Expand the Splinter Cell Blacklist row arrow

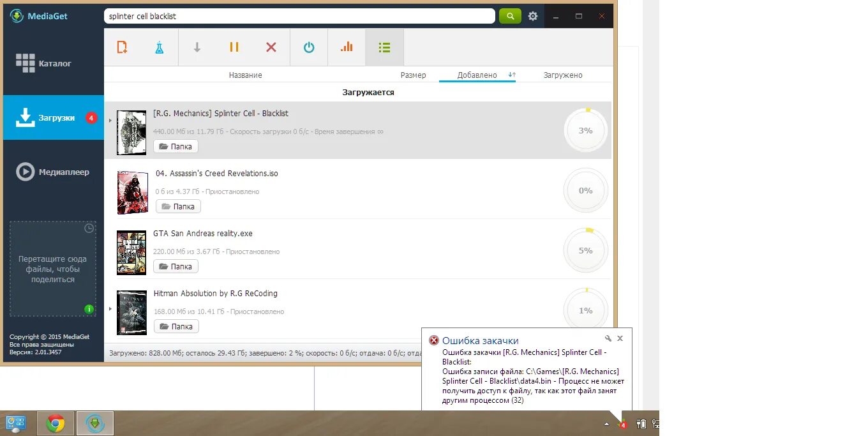point(110,120)
